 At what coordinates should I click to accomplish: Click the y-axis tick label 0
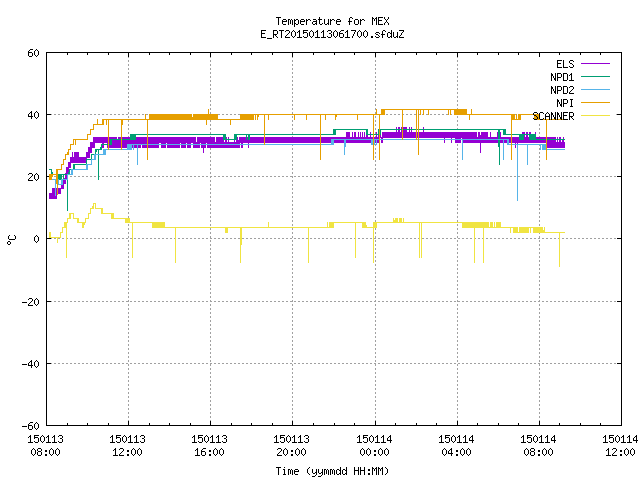click(36, 239)
